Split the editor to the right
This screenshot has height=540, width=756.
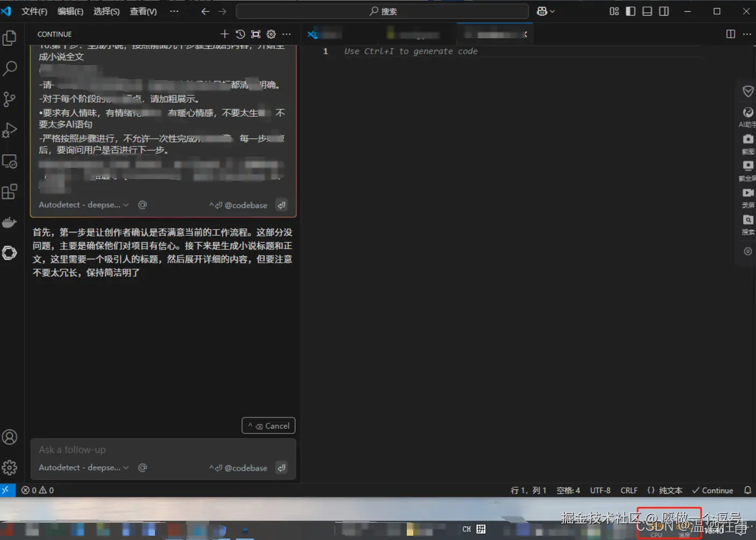[731, 34]
